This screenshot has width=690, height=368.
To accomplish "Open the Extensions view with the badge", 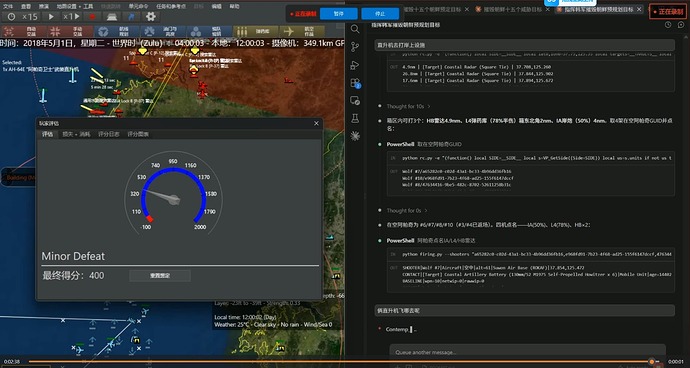I will [355, 83].
